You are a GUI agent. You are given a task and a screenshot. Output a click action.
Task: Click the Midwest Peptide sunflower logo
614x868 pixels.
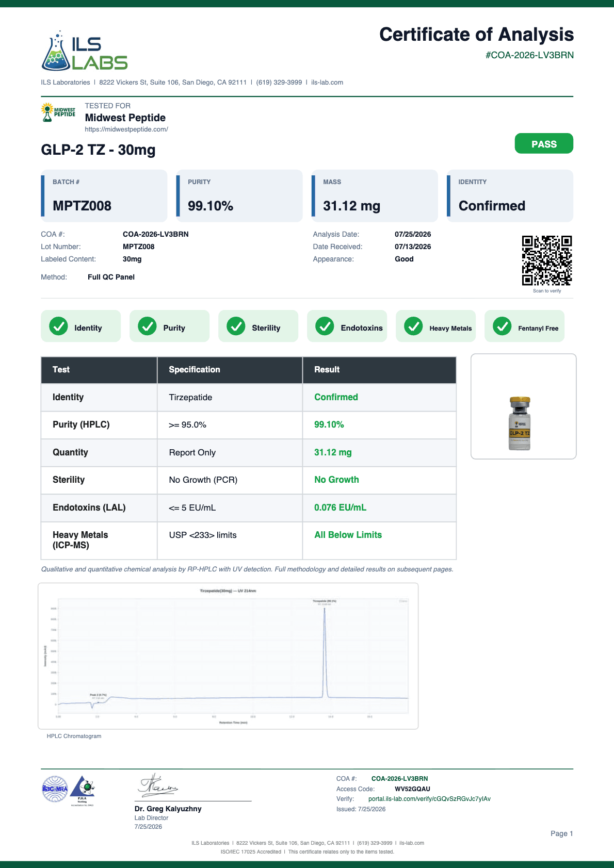click(58, 112)
